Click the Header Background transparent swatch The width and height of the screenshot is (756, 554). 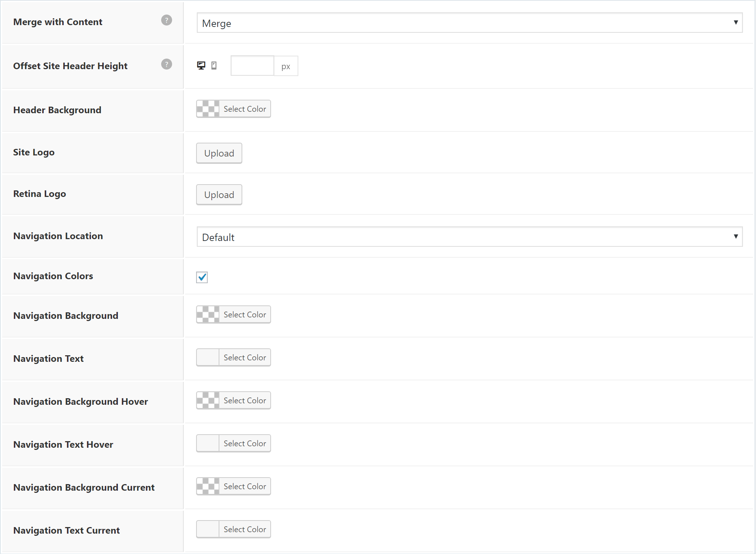tap(208, 109)
